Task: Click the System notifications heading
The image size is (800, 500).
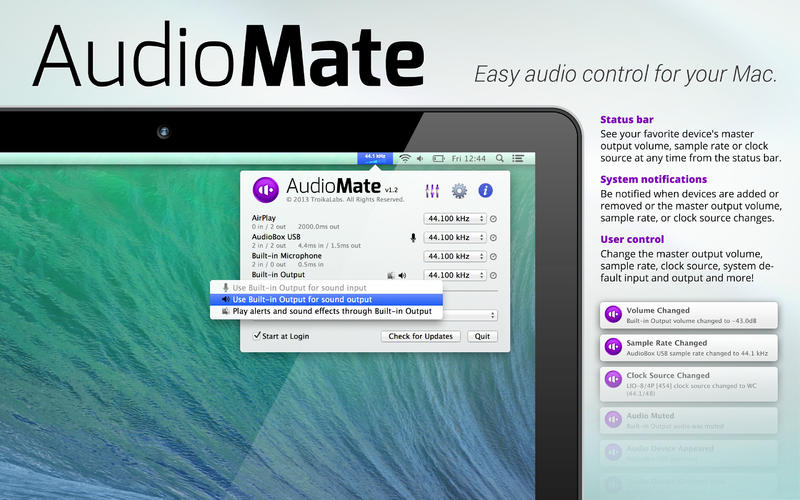Action: pyautogui.click(x=654, y=179)
